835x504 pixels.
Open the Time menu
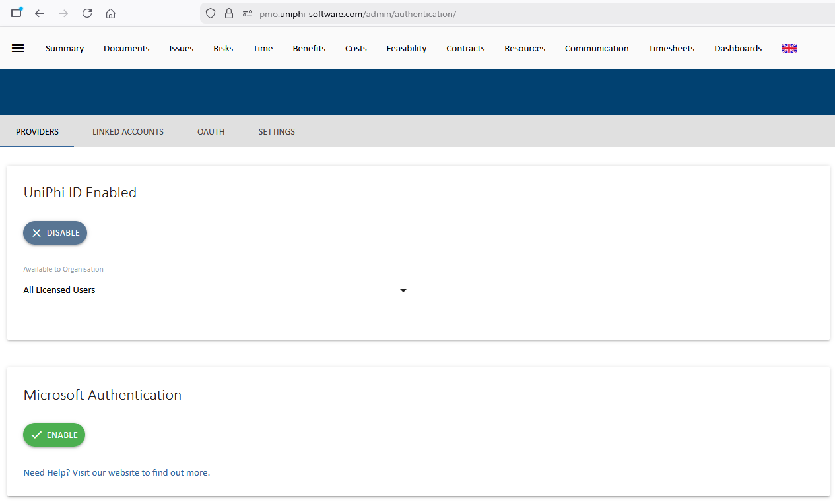click(x=263, y=48)
